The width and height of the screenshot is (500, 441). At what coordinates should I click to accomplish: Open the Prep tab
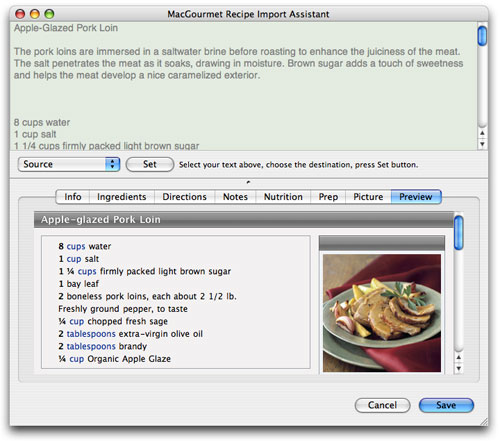point(328,197)
